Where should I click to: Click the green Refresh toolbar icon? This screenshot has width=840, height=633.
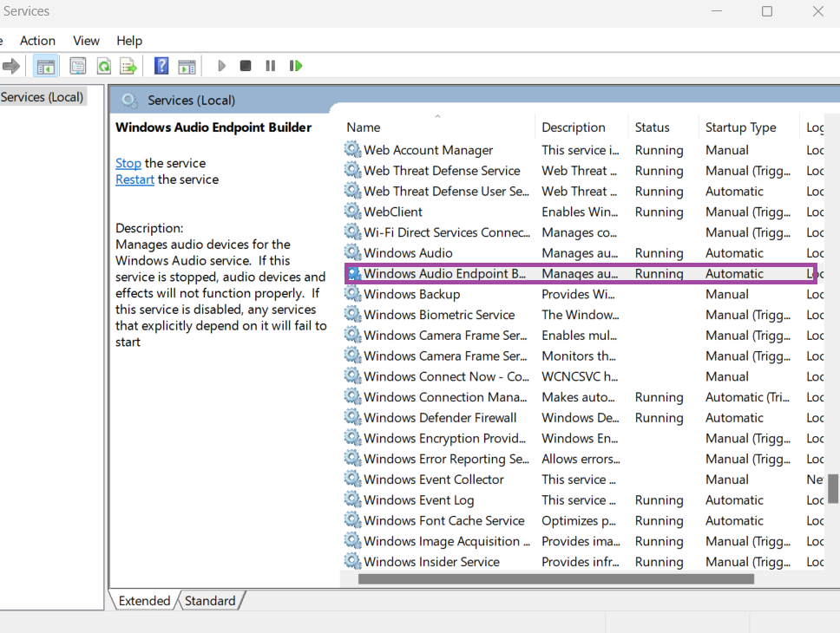(x=103, y=66)
